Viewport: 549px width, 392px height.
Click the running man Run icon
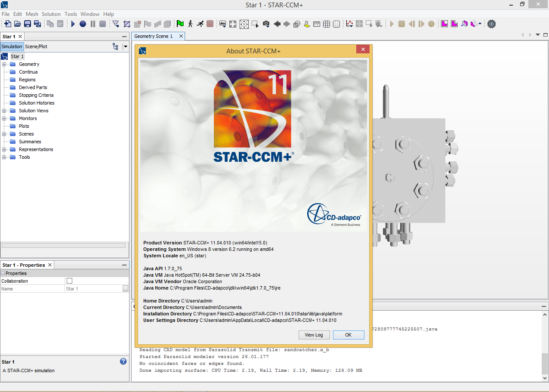(200, 24)
